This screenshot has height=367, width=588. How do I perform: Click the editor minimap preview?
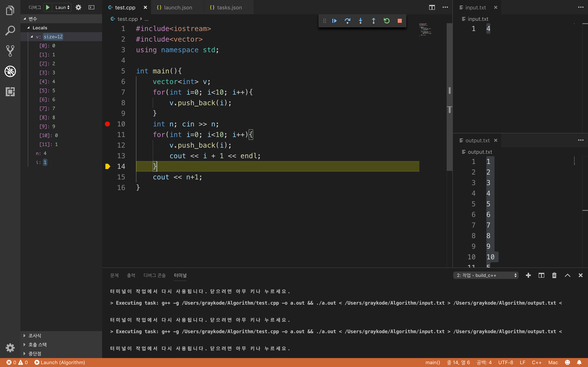(x=425, y=29)
